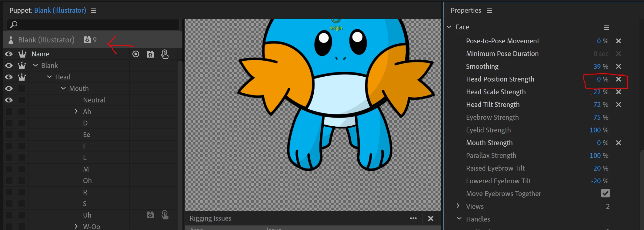Select the Blank (Illustrator) puppet row

[x=93, y=40]
